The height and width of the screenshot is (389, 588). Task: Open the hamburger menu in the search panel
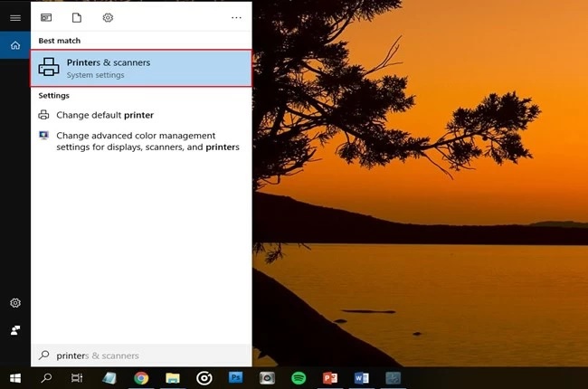click(15, 17)
